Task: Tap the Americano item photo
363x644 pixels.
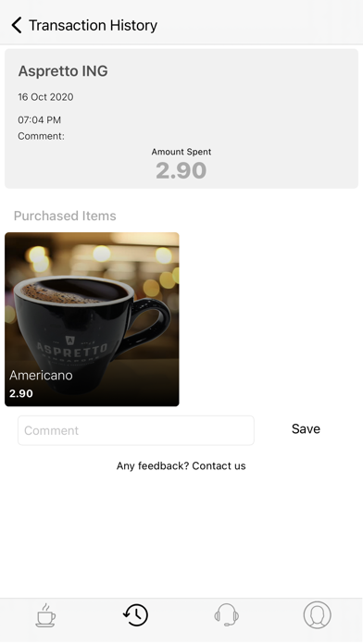Action: [92, 319]
